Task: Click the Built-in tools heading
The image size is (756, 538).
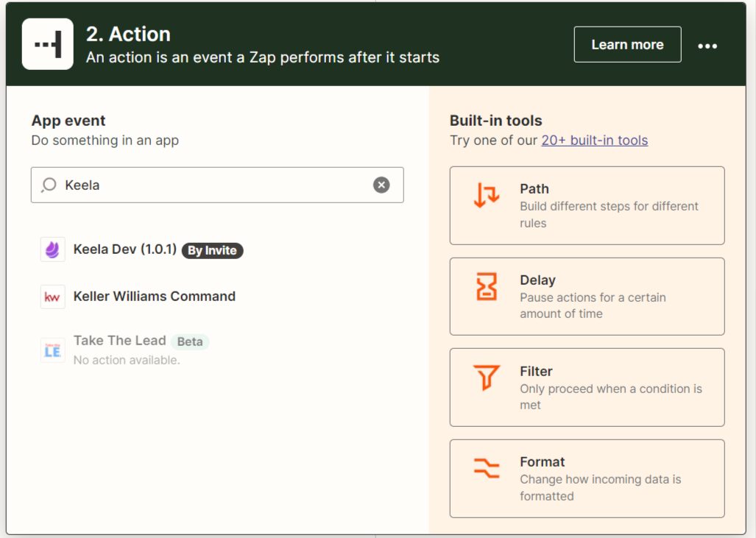Action: click(x=495, y=121)
